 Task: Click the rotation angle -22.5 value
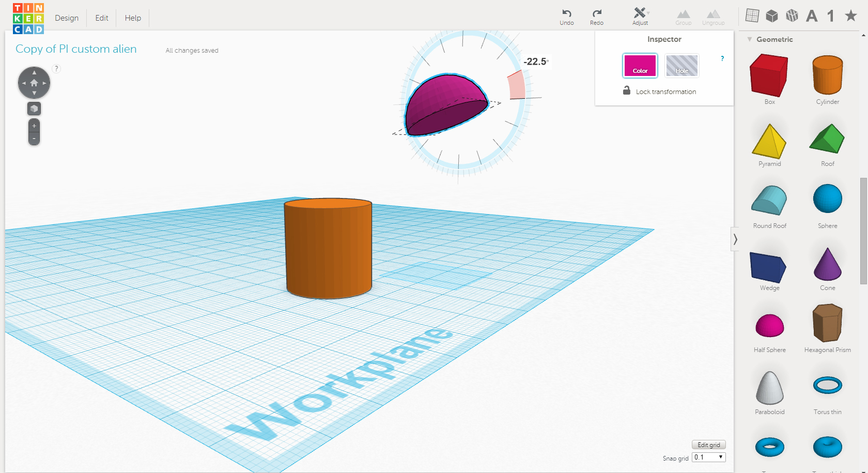pyautogui.click(x=536, y=62)
